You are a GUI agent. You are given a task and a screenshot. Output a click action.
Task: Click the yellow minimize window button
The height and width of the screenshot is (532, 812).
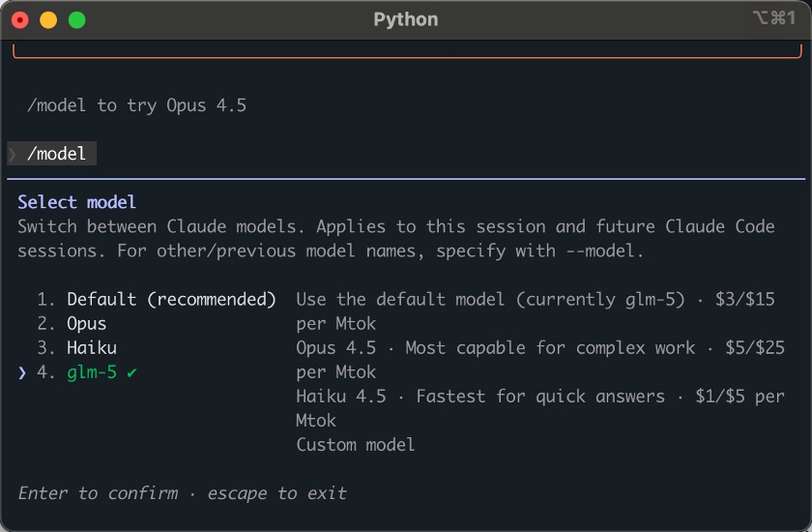pos(48,19)
